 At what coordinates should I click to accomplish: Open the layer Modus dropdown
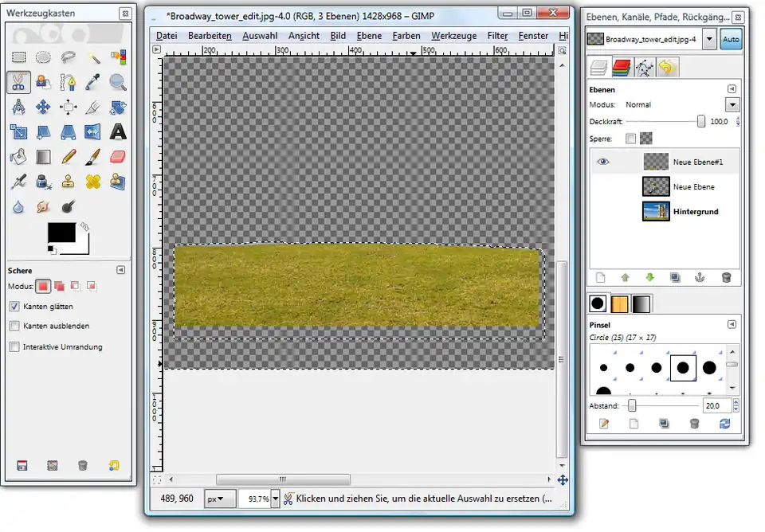point(732,104)
